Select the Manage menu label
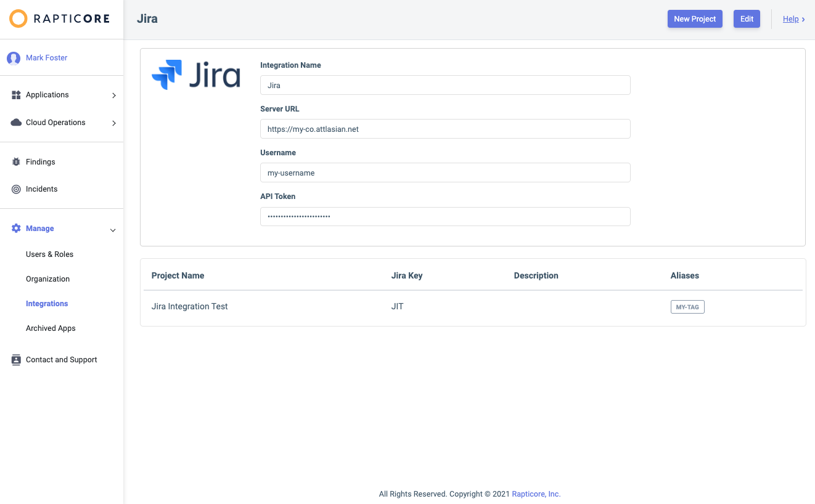This screenshot has width=815, height=504. point(40,229)
